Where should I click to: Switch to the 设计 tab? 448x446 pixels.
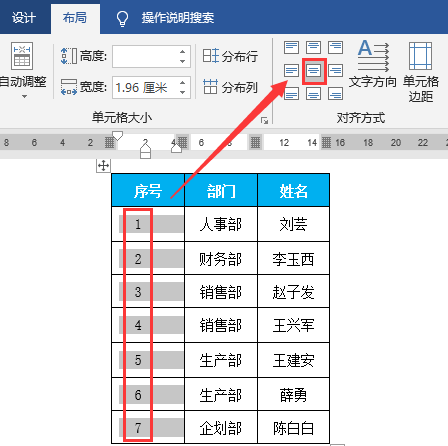point(23,18)
